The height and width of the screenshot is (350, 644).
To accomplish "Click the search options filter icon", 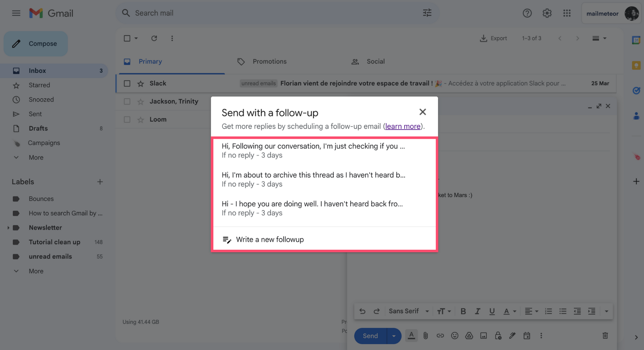I will [x=427, y=13].
